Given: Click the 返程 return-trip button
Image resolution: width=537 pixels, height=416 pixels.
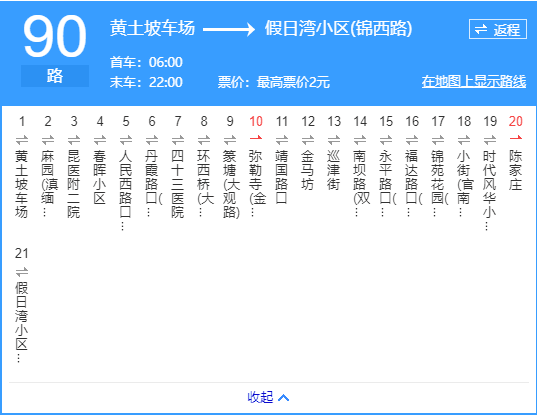Looking at the screenshot, I should tap(497, 29).
